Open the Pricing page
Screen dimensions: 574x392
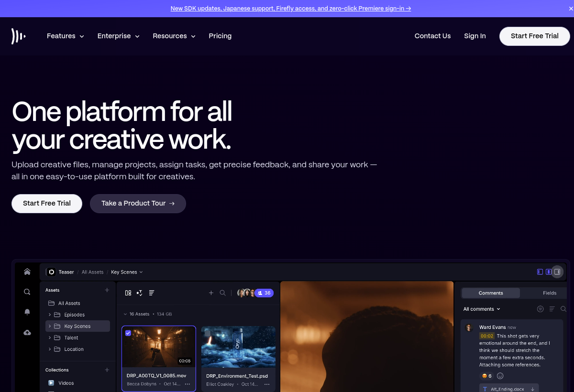click(x=220, y=36)
